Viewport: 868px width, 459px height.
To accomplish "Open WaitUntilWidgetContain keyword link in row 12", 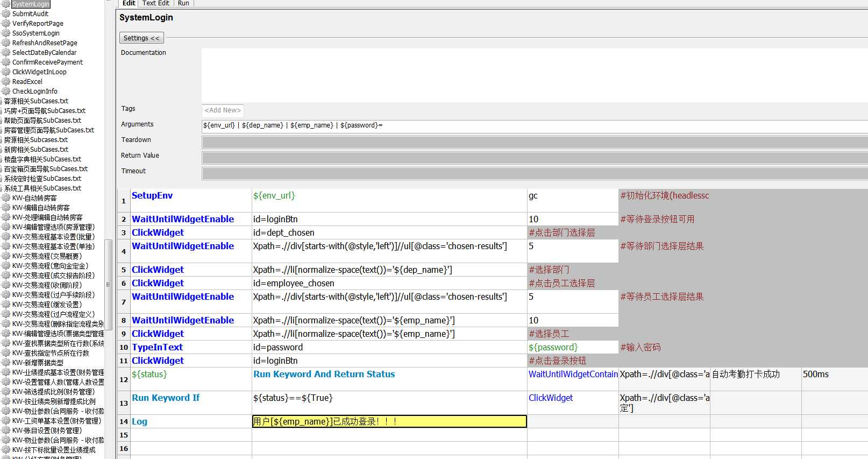I will click(x=573, y=374).
